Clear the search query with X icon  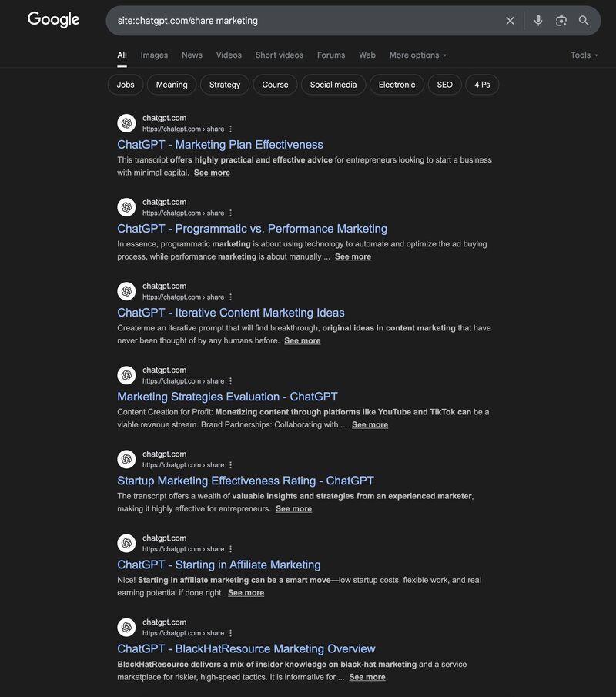tap(510, 21)
